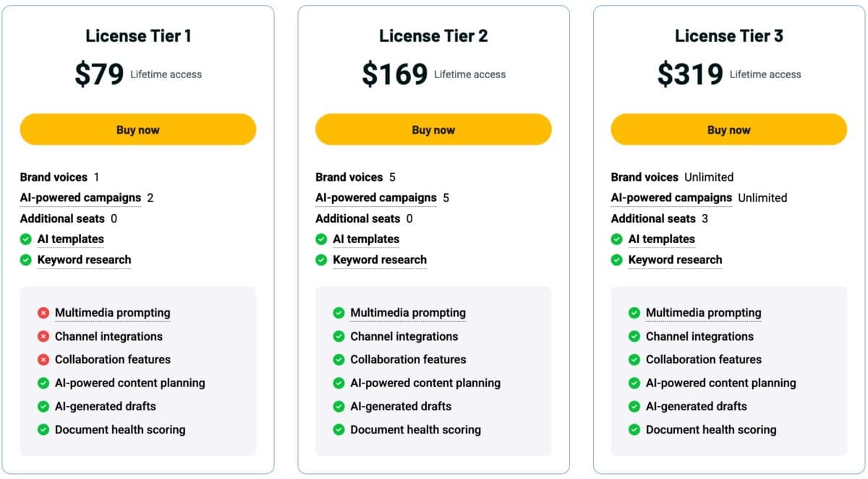
Task: Click Additional seats label in Tier 3
Action: (x=653, y=219)
